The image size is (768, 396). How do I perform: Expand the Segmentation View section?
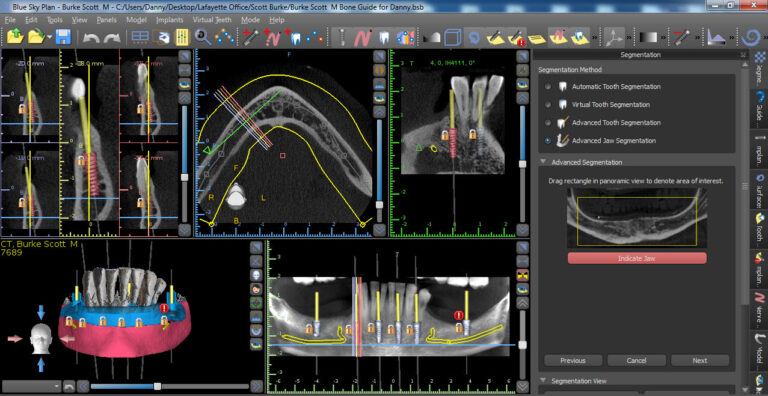(x=543, y=381)
